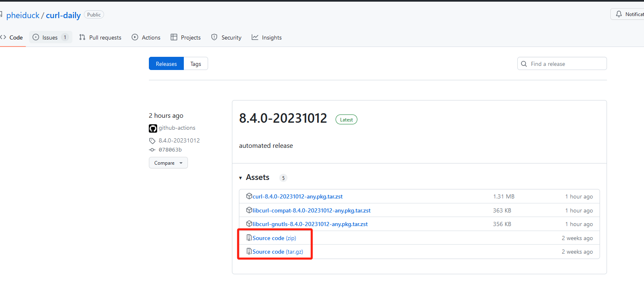Click the Public visibility label
The width and height of the screenshot is (644, 294).
coord(94,14)
